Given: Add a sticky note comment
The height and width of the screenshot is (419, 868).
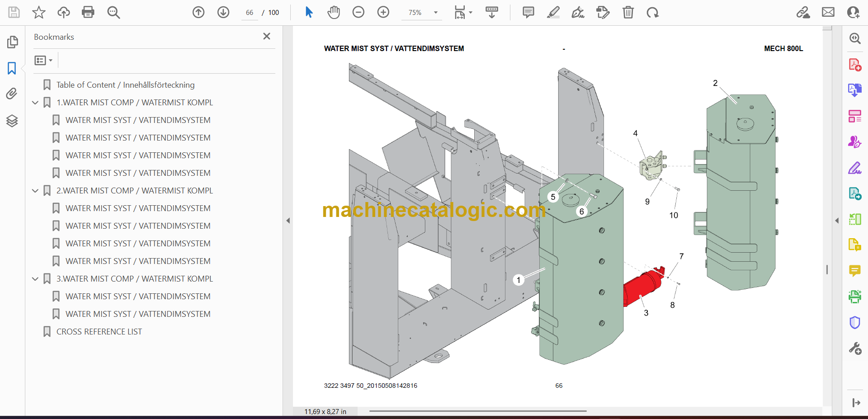Looking at the screenshot, I should 528,12.
